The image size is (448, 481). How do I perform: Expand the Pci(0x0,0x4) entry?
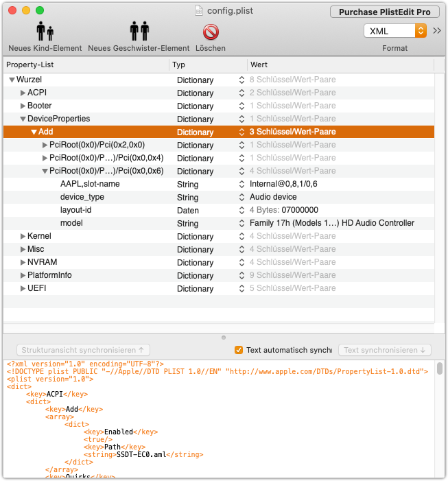point(45,158)
